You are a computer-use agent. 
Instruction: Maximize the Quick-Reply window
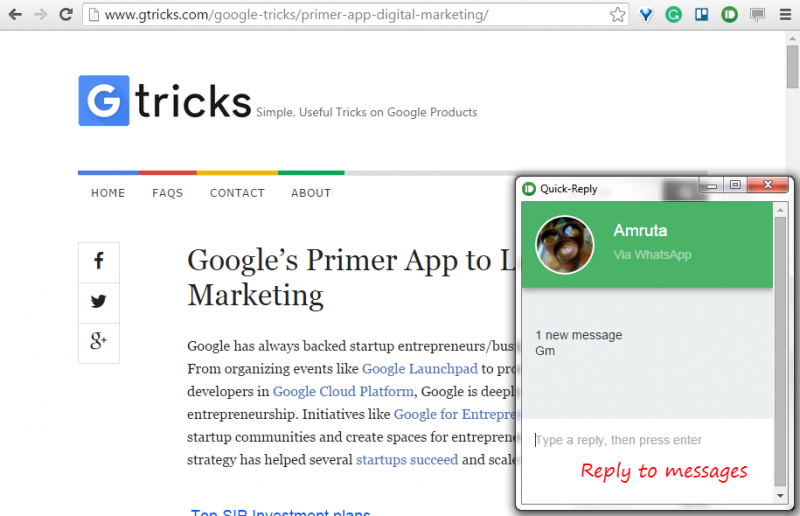pos(735,185)
